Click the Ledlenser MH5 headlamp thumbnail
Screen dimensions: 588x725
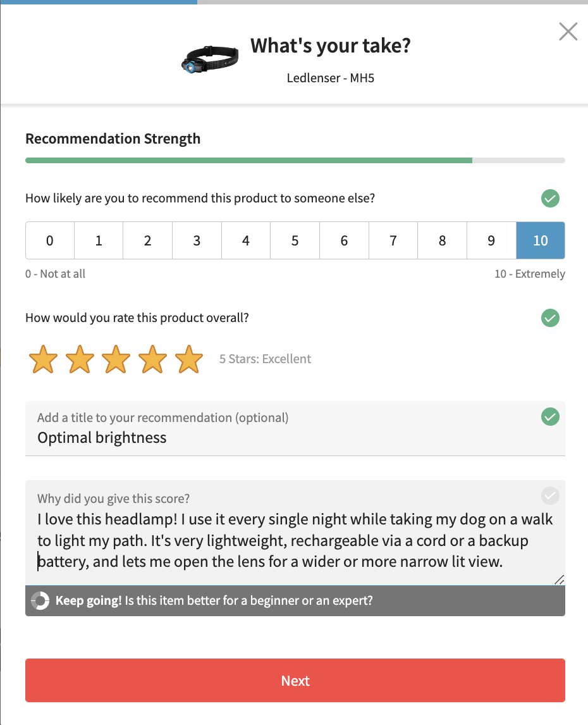click(210, 59)
